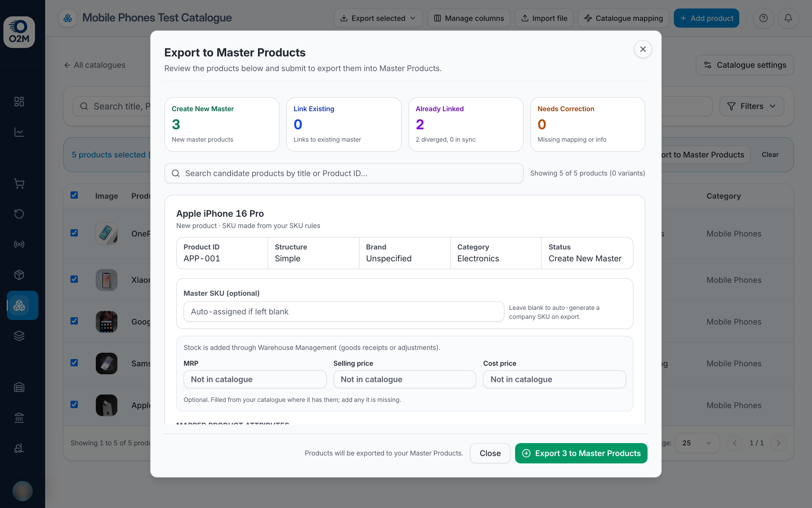Open the returns circular arrow sidebar icon
This screenshot has width=812, height=508.
coord(19,214)
